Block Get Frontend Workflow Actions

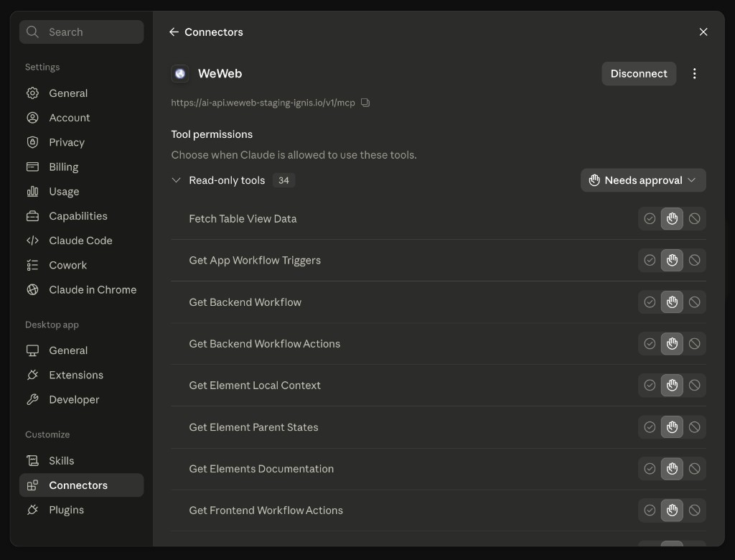point(694,510)
